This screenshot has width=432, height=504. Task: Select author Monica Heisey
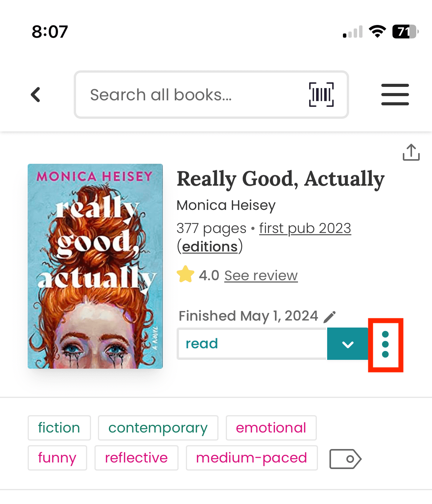tap(226, 205)
